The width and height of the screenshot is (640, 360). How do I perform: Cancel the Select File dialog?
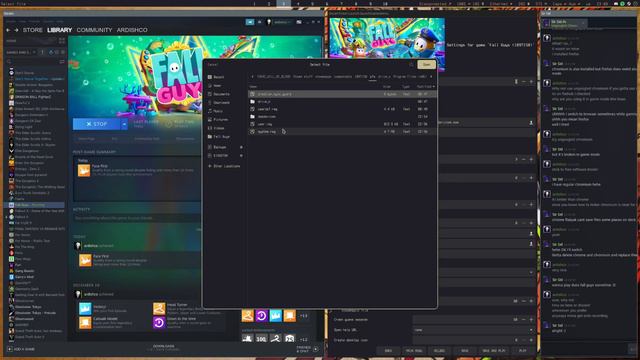coord(213,64)
